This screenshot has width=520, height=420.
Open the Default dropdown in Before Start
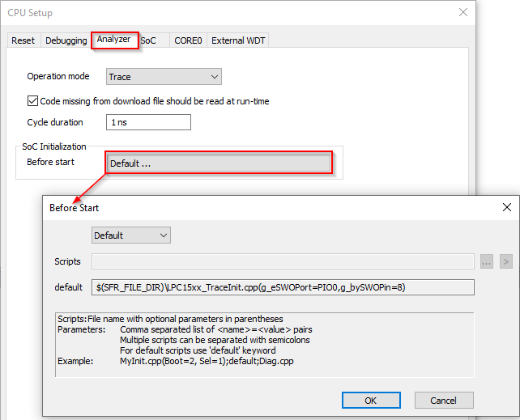click(130, 235)
